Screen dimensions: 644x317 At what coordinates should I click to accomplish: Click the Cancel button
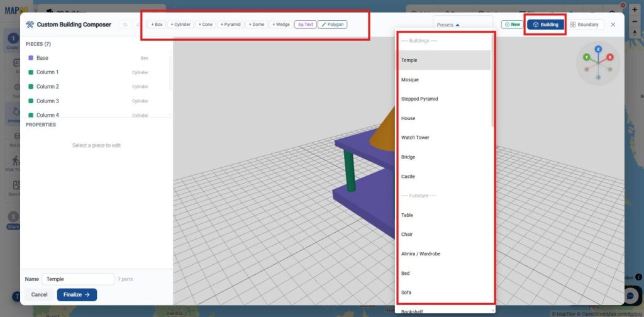40,295
